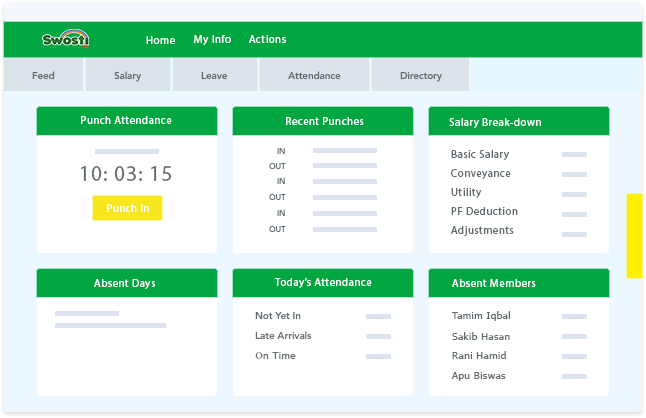646x418 pixels.
Task: Switch to the Feed tab
Action: tap(43, 75)
